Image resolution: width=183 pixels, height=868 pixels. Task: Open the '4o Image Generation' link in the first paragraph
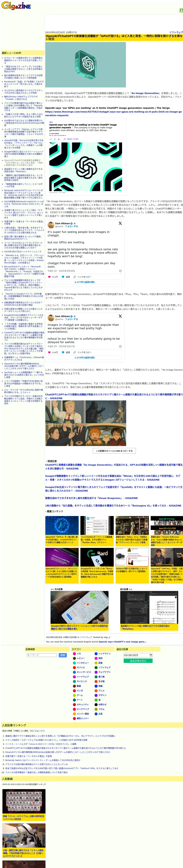click(145, 93)
